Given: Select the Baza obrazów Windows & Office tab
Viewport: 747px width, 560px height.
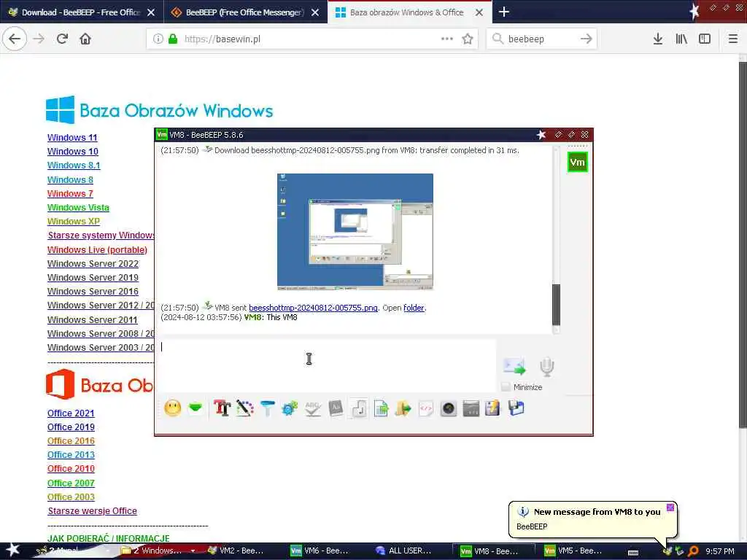Looking at the screenshot, I should [x=406, y=12].
